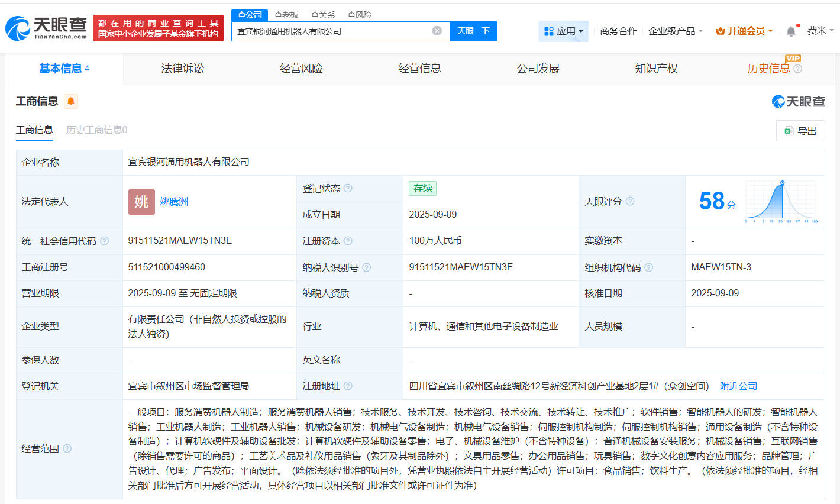Click the help icon next to 天眼评分
This screenshot has width=840, height=504.
[x=630, y=202]
